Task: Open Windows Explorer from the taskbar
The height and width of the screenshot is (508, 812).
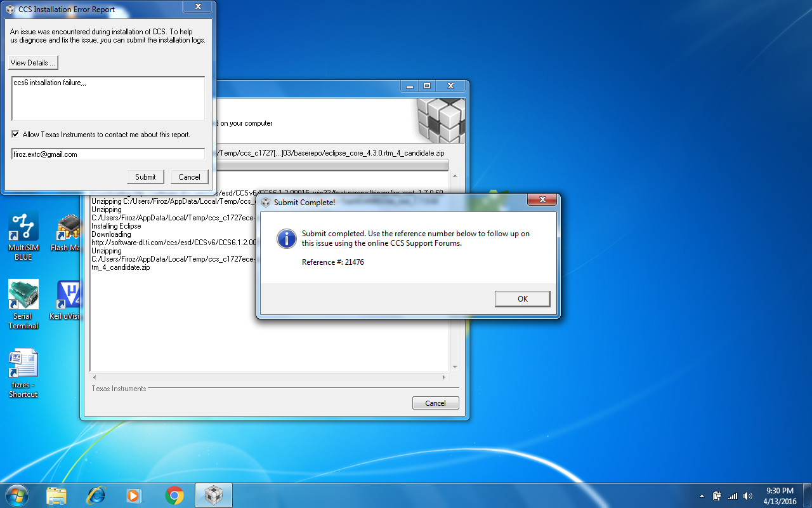Action: 56,495
